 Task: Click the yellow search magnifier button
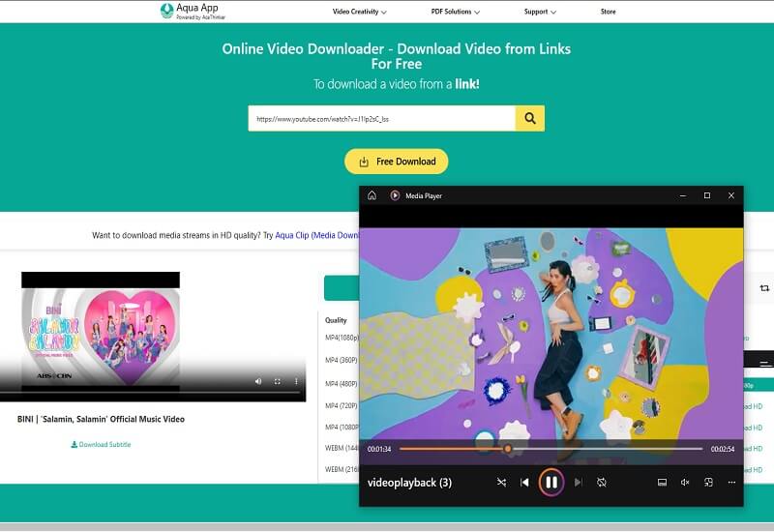530,118
